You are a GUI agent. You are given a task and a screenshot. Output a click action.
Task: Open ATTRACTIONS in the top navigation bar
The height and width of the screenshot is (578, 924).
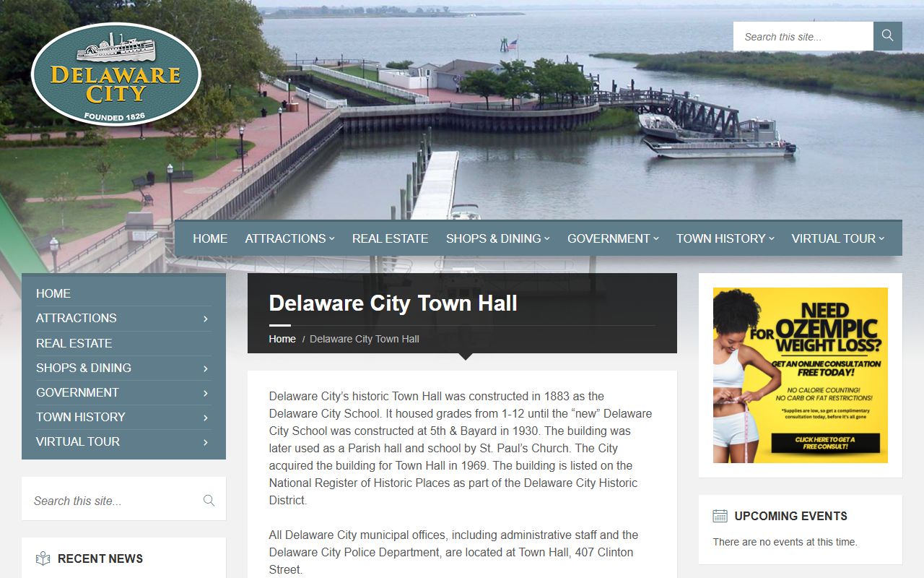(x=285, y=238)
